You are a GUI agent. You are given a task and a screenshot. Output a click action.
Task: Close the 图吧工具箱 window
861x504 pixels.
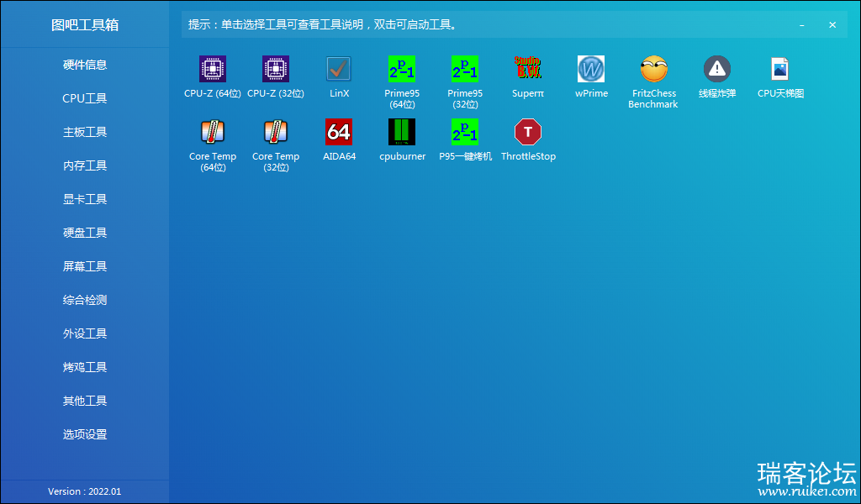coord(832,25)
